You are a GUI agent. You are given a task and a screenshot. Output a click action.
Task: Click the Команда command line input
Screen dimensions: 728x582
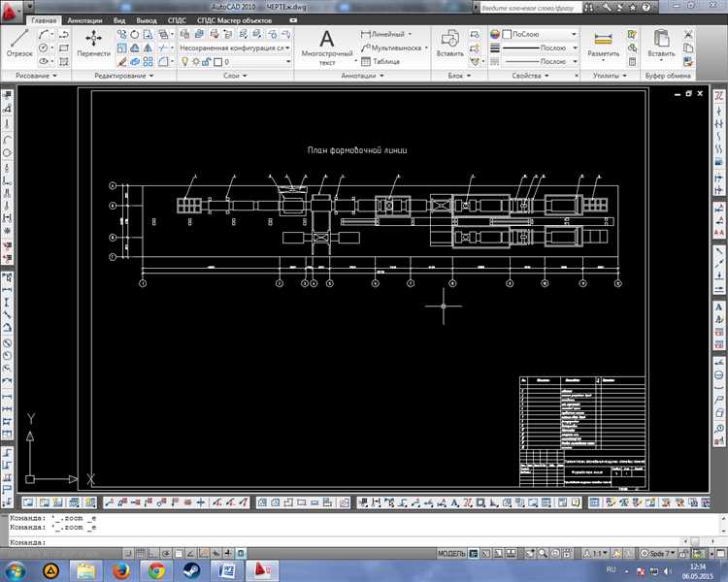(344, 542)
